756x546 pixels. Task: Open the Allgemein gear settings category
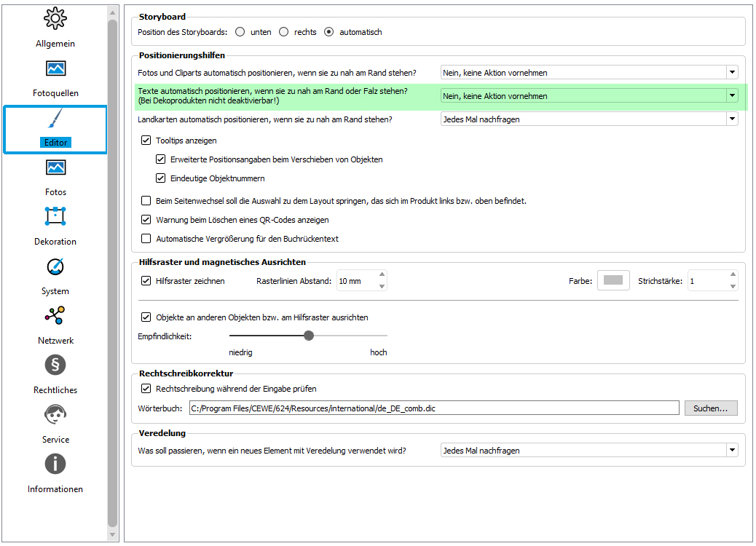click(x=55, y=19)
